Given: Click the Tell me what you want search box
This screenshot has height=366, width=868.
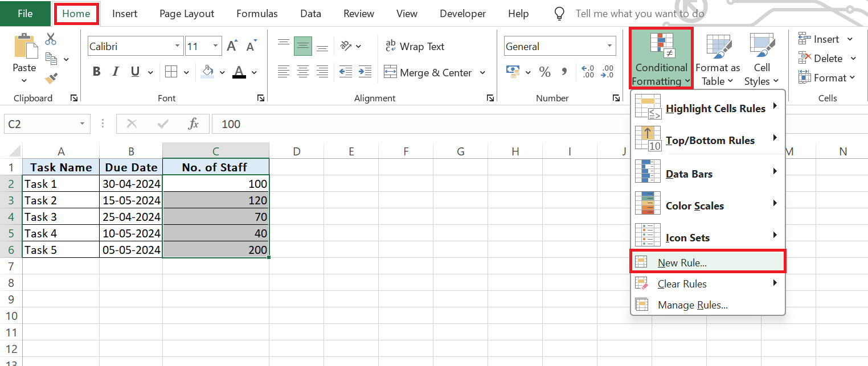Looking at the screenshot, I should point(640,14).
